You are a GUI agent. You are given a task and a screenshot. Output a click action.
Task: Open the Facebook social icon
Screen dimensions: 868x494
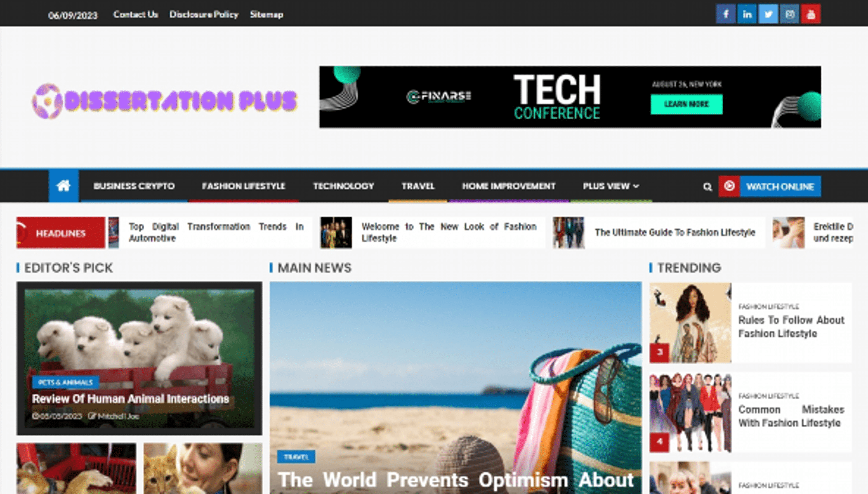[726, 14]
